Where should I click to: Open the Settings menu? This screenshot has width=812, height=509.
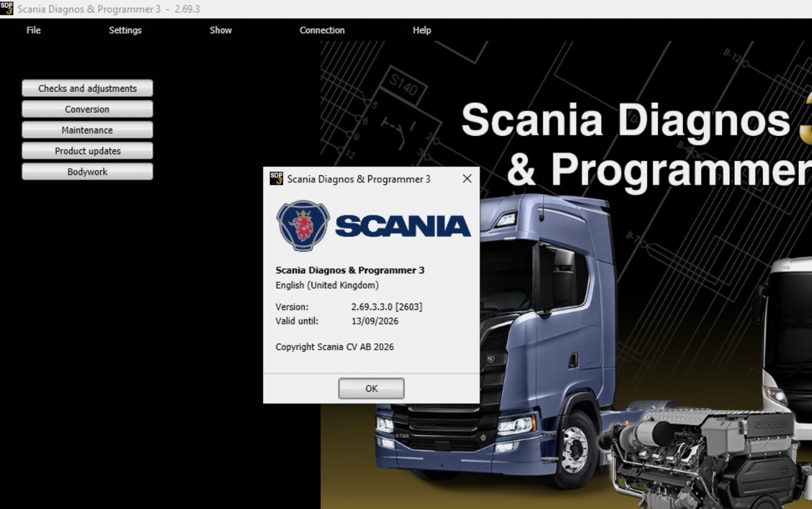click(125, 30)
